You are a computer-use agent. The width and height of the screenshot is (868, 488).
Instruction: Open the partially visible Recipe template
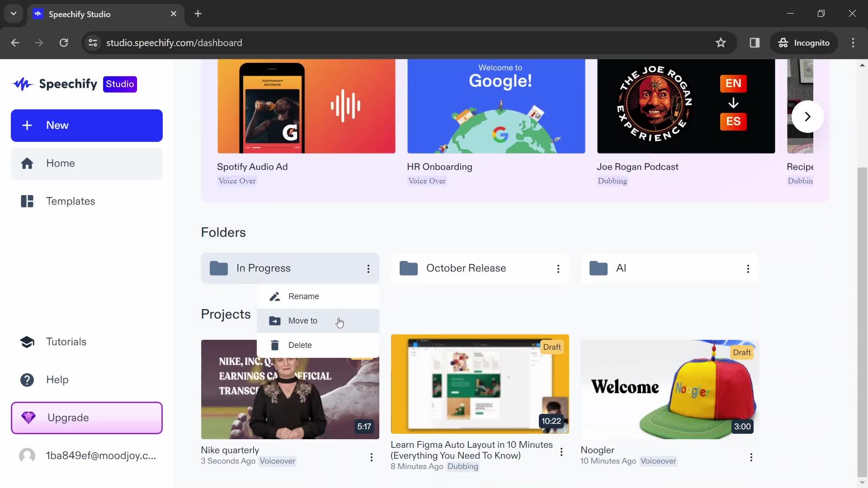coord(800,106)
